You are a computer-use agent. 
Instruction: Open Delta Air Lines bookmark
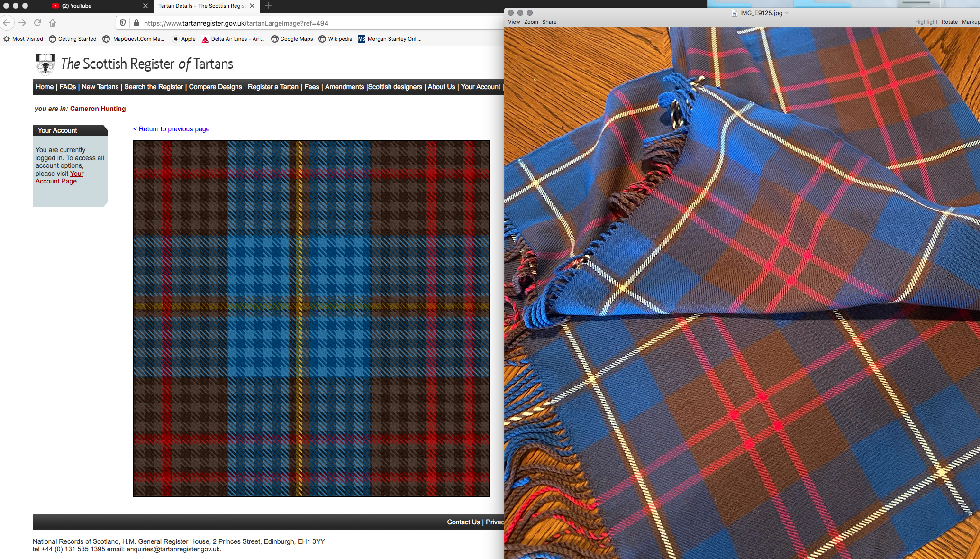[233, 39]
